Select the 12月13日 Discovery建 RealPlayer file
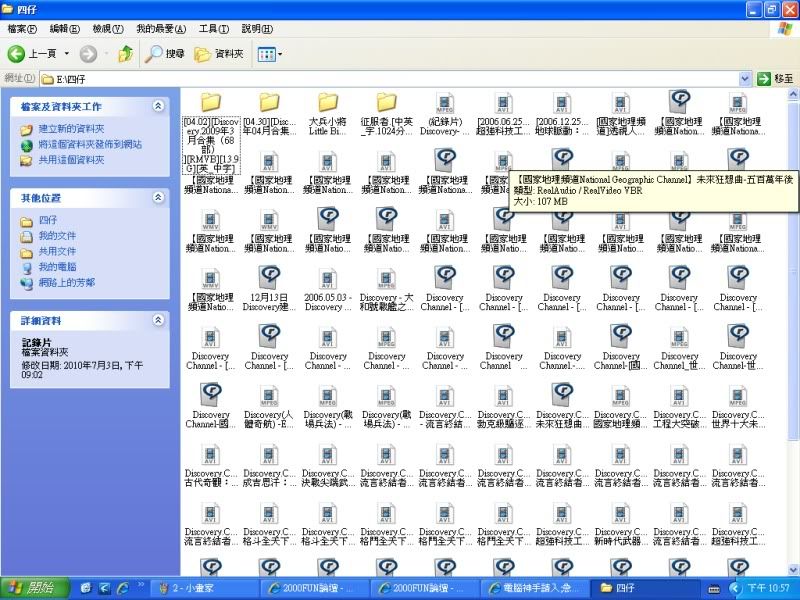800x600 pixels. coord(269,288)
